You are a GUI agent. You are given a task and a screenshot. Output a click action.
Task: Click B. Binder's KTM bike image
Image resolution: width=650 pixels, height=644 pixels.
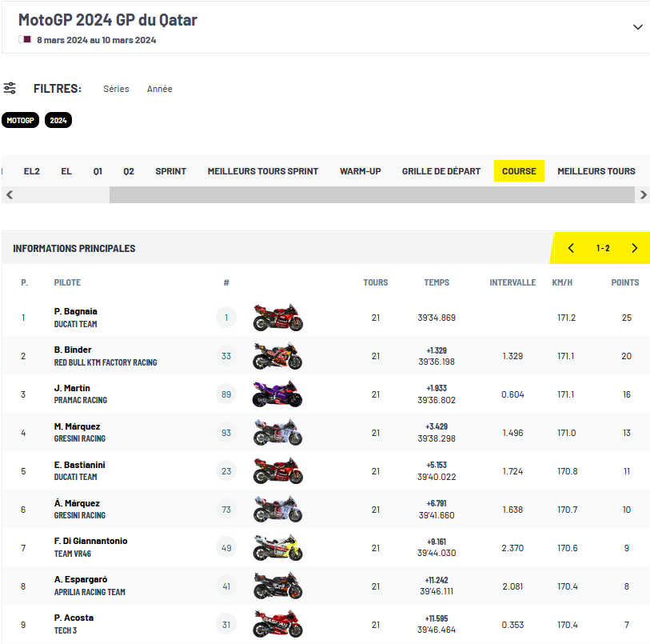click(277, 356)
